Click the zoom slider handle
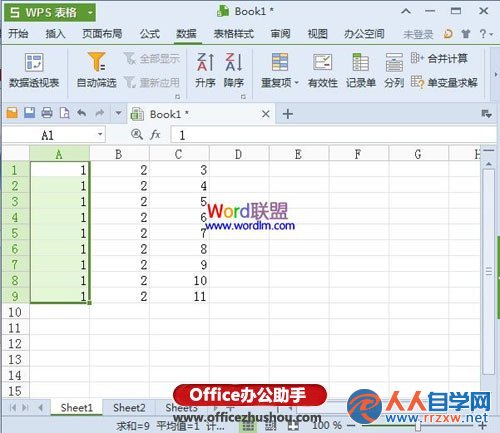 pos(418,426)
